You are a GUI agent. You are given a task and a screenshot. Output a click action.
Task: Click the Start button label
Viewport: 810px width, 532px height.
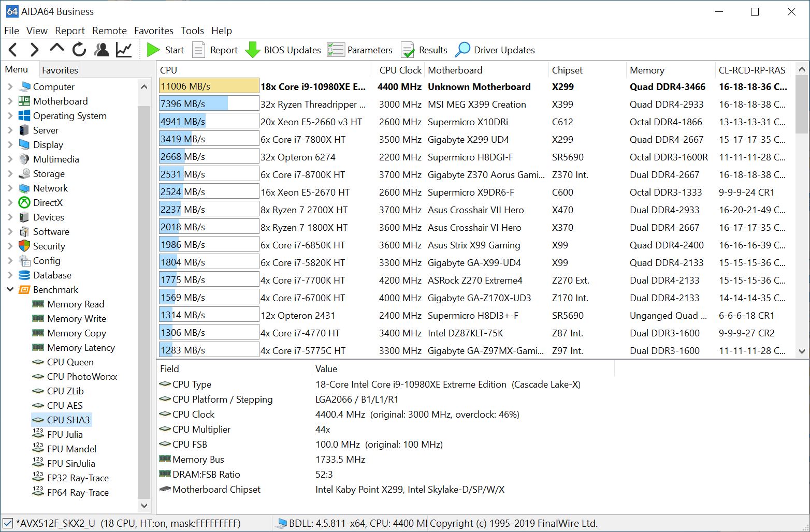pos(175,50)
